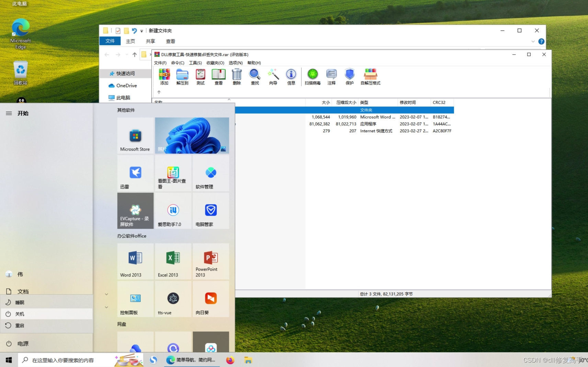Open Documents (文档) from Start sidebar
The width and height of the screenshot is (588, 367).
pos(46,291)
